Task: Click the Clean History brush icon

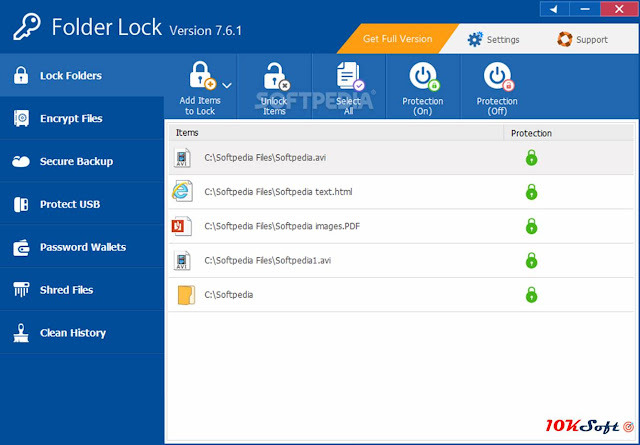Action: (21, 333)
